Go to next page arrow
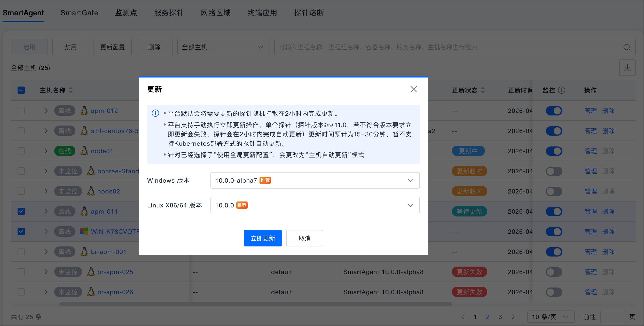644x326 pixels. pyautogui.click(x=513, y=317)
